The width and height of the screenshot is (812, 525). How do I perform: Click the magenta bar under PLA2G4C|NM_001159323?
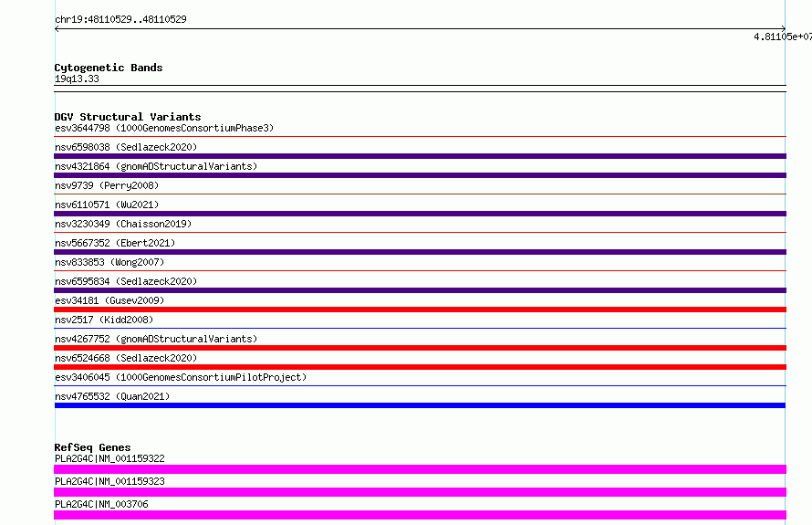click(x=420, y=492)
